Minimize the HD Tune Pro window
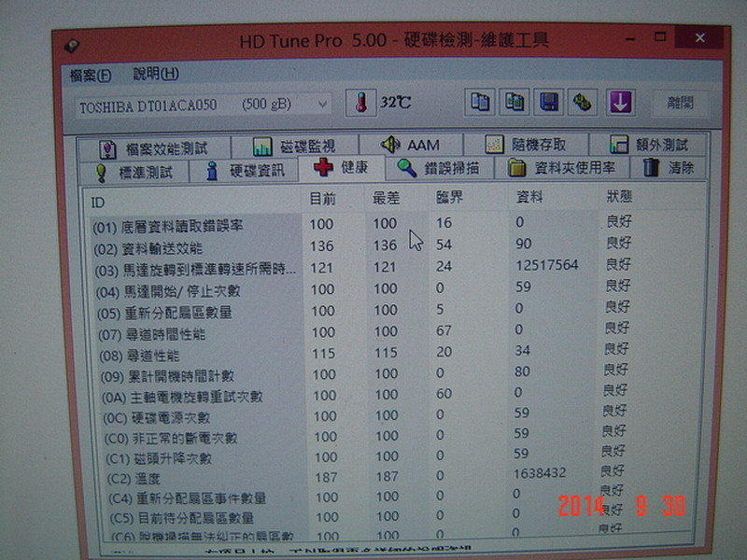 (629, 39)
